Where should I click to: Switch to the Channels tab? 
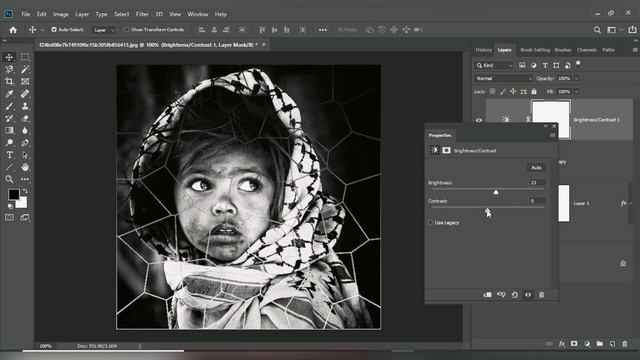coord(587,50)
